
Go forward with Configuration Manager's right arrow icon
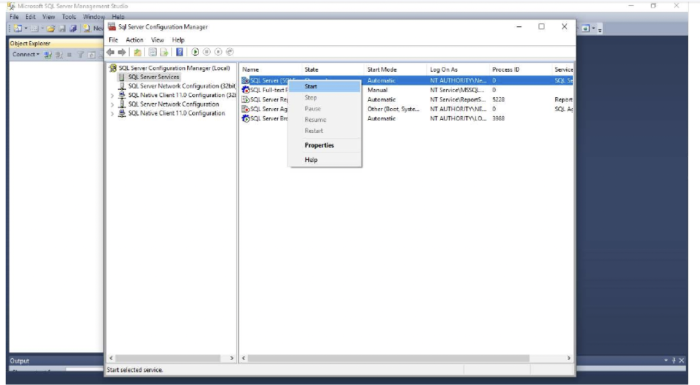click(x=121, y=52)
